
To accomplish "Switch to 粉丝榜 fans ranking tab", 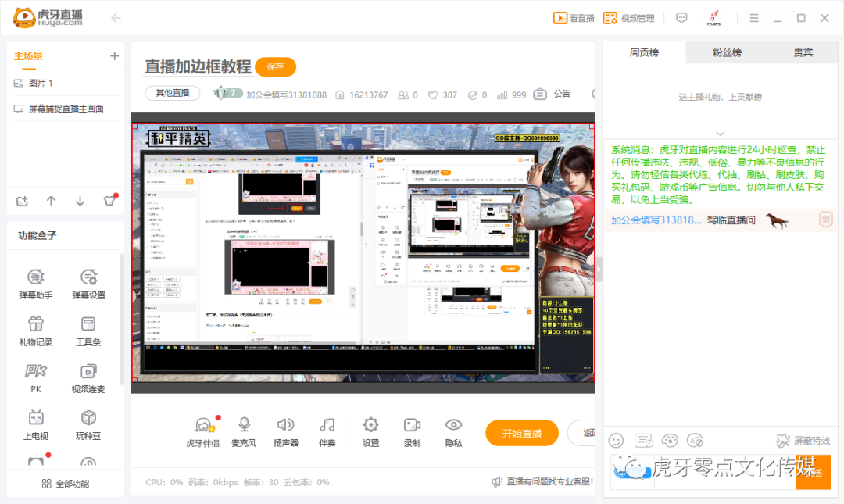I will tap(728, 53).
